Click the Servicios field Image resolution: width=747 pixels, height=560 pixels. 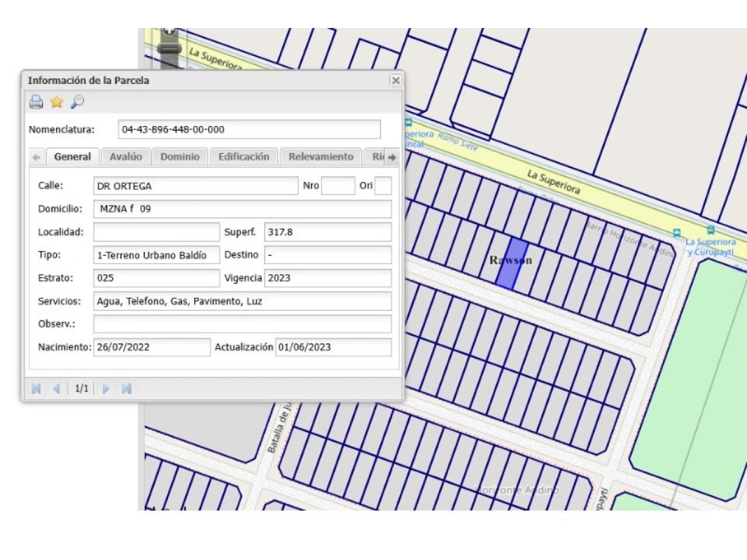click(x=243, y=301)
